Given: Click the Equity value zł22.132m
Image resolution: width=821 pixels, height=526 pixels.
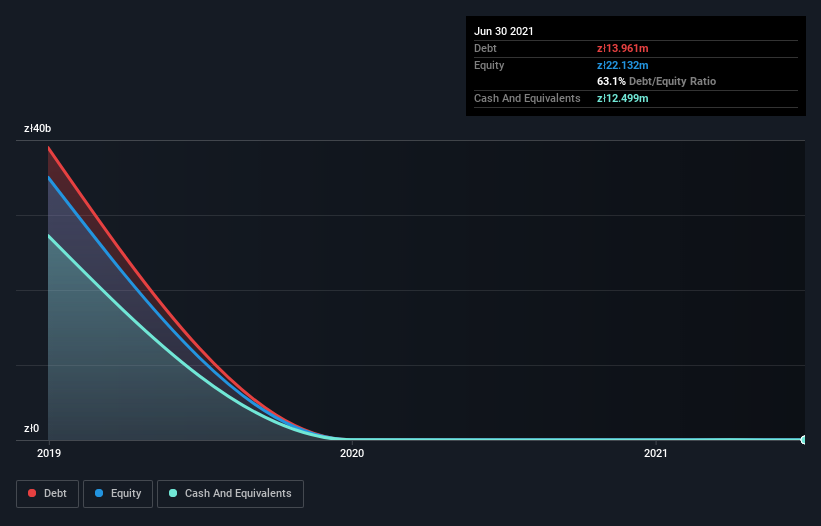Looking at the screenshot, I should tap(623, 65).
